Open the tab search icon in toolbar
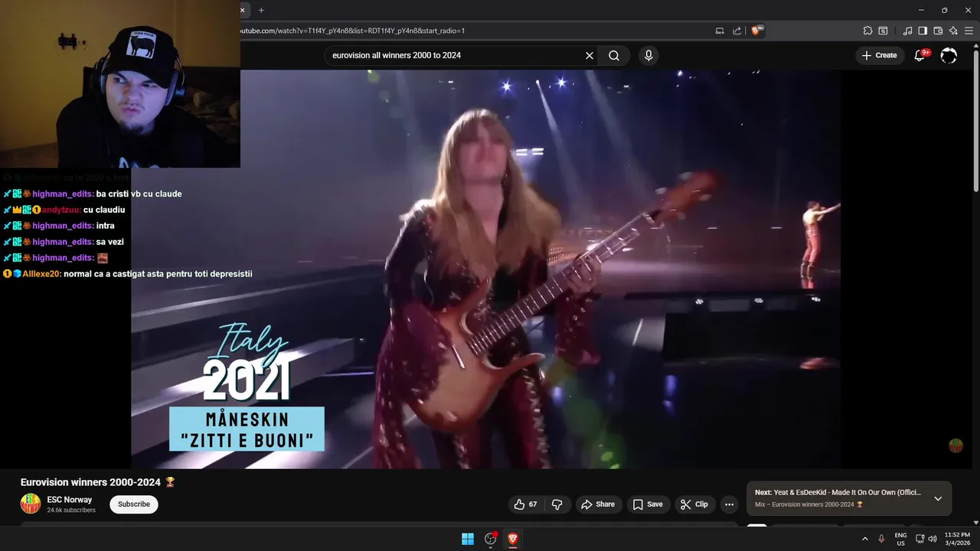 [x=883, y=31]
